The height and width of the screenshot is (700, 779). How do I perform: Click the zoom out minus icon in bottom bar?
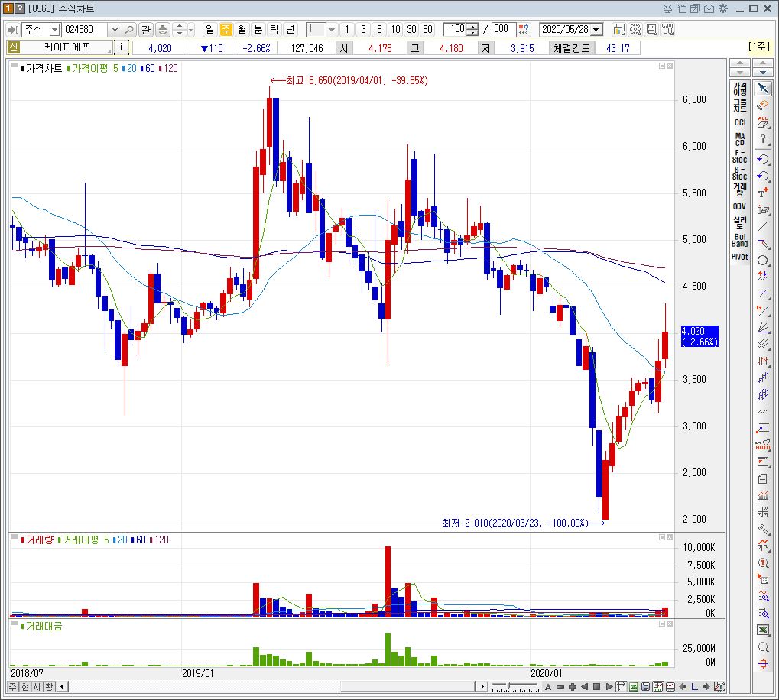[x=560, y=687]
